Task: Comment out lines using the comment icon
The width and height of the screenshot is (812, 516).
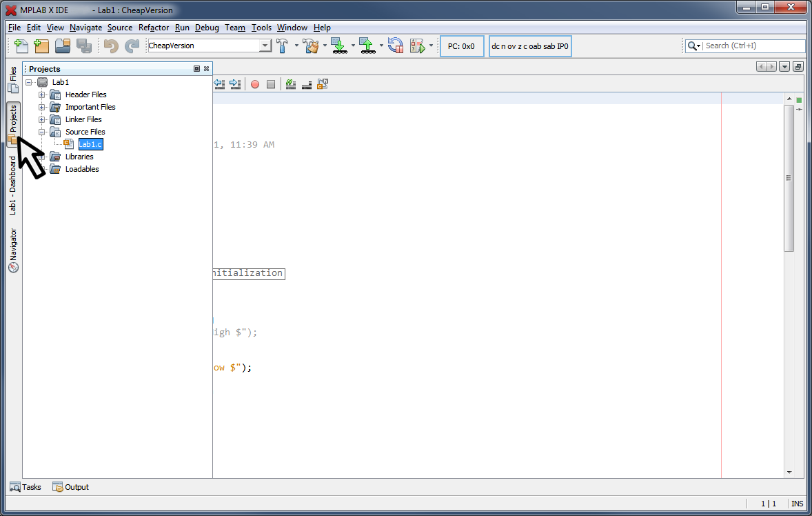Action: 290,83
